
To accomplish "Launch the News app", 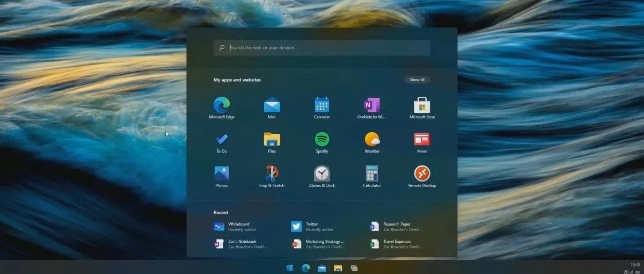I will (422, 142).
